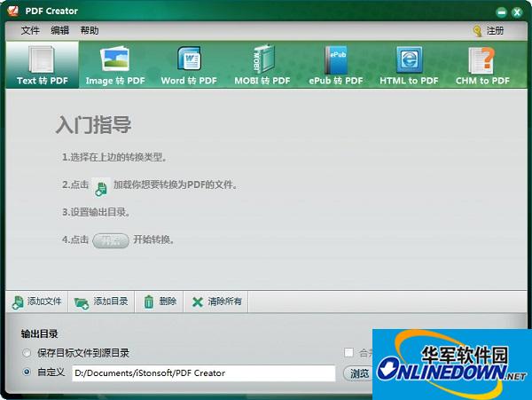Close the PDF Creator window
The width and height of the screenshot is (532, 400).
[x=518, y=12]
